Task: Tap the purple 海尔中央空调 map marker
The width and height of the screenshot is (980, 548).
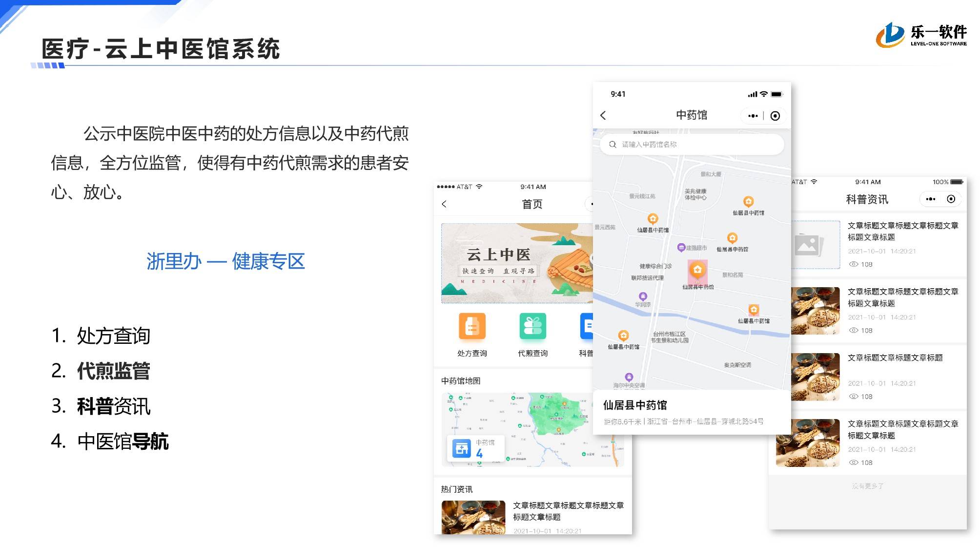Action: 629,377
